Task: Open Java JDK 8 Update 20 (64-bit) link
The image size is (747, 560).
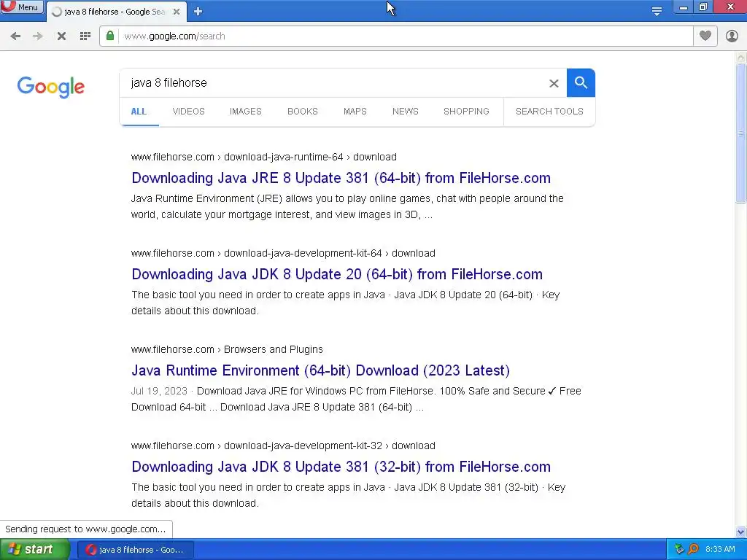Action: click(x=337, y=274)
